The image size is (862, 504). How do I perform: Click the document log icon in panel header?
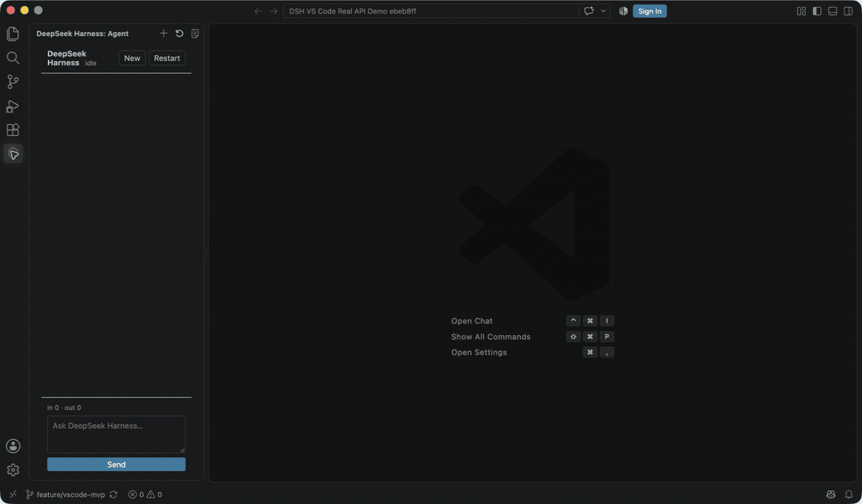195,34
